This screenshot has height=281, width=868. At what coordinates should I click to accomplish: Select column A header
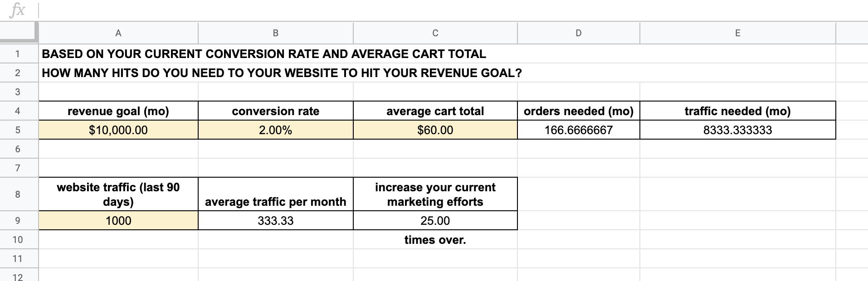118,33
